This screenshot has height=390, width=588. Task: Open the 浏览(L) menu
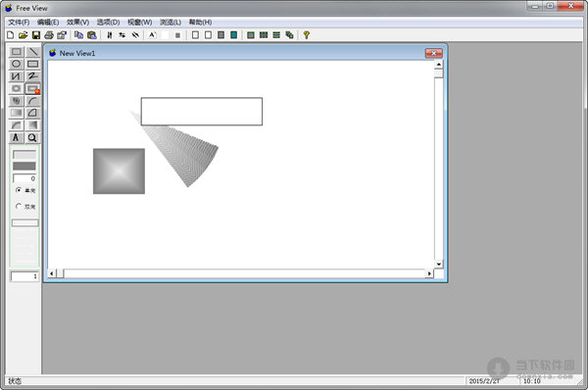tap(171, 23)
